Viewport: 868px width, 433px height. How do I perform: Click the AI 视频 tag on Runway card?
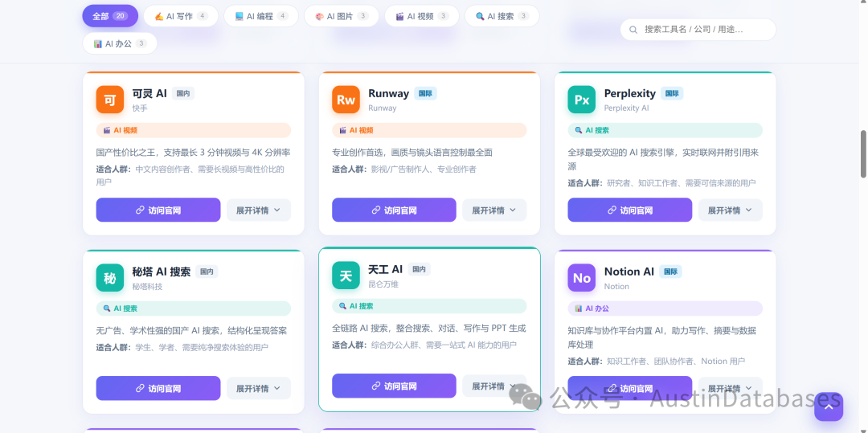tap(429, 130)
